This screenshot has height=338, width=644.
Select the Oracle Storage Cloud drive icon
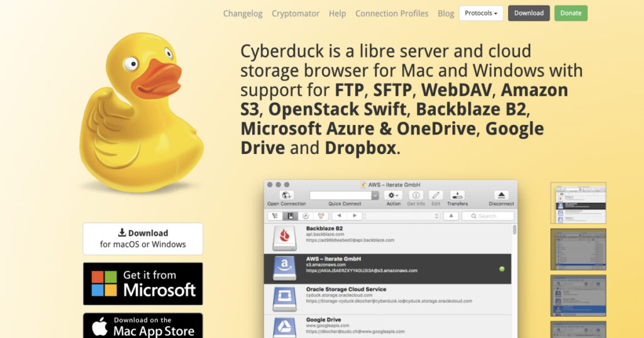[x=284, y=299]
